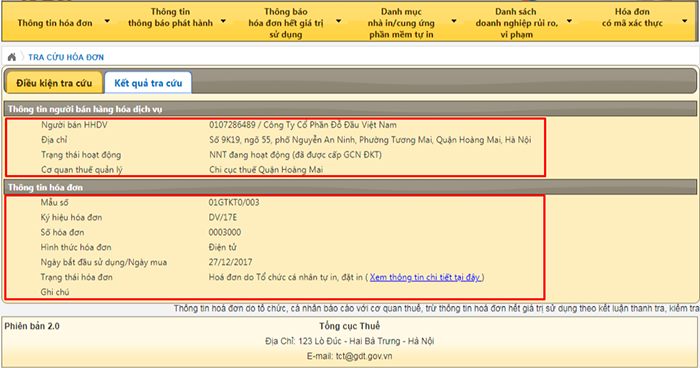The height and width of the screenshot is (368, 700).
Task: Click 'Phiên bản 2.0' footer text
Action: click(x=32, y=326)
